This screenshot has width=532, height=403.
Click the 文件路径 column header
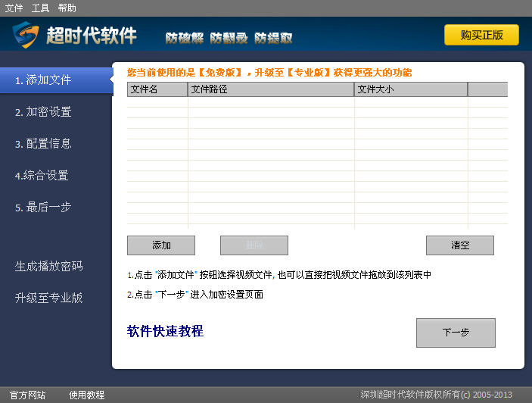click(271, 89)
